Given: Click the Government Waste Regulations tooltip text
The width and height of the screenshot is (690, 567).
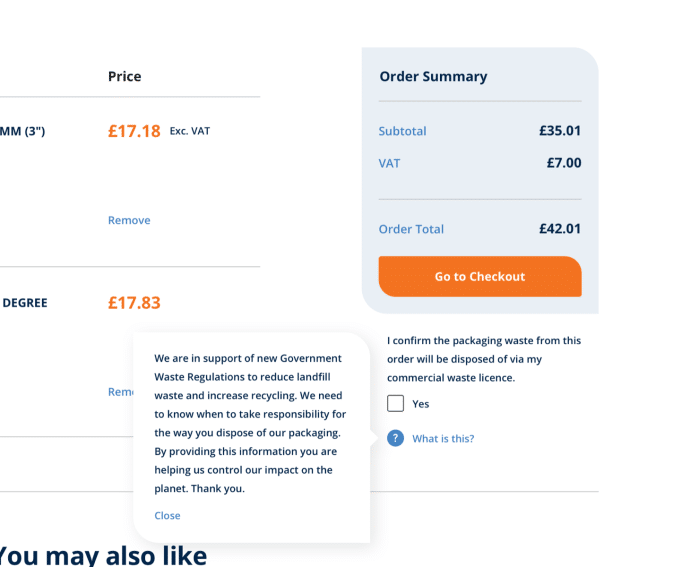Looking at the screenshot, I should pyautogui.click(x=250, y=423).
